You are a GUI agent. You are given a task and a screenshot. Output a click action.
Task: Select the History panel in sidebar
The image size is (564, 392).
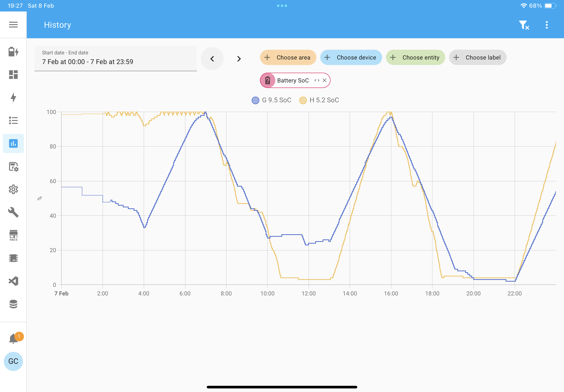pyautogui.click(x=13, y=143)
